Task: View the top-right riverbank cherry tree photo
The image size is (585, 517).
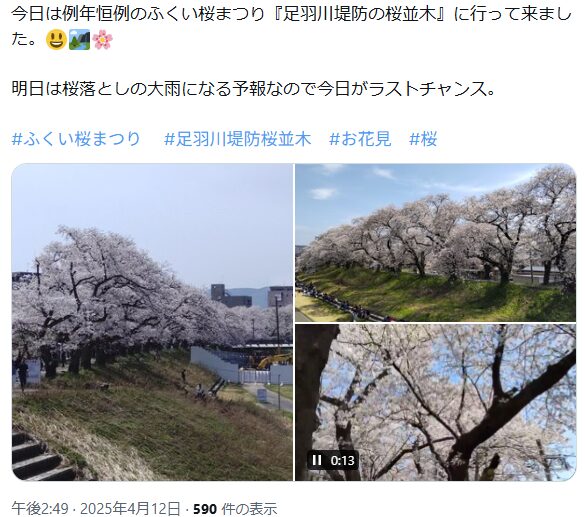Action: pos(435,242)
